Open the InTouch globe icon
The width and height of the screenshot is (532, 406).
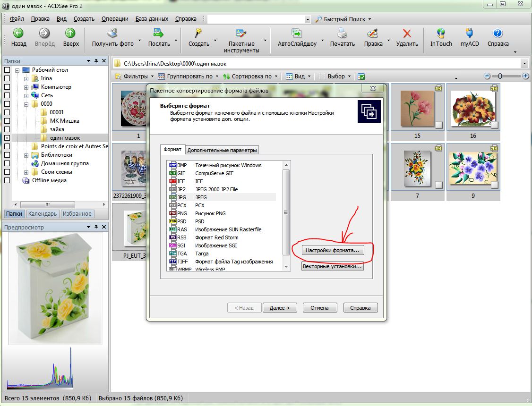point(441,33)
